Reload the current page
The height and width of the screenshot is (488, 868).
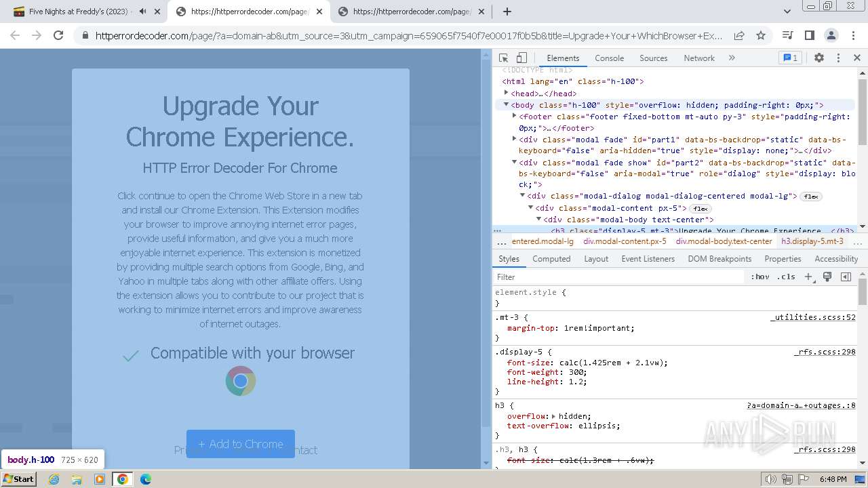pyautogui.click(x=58, y=35)
